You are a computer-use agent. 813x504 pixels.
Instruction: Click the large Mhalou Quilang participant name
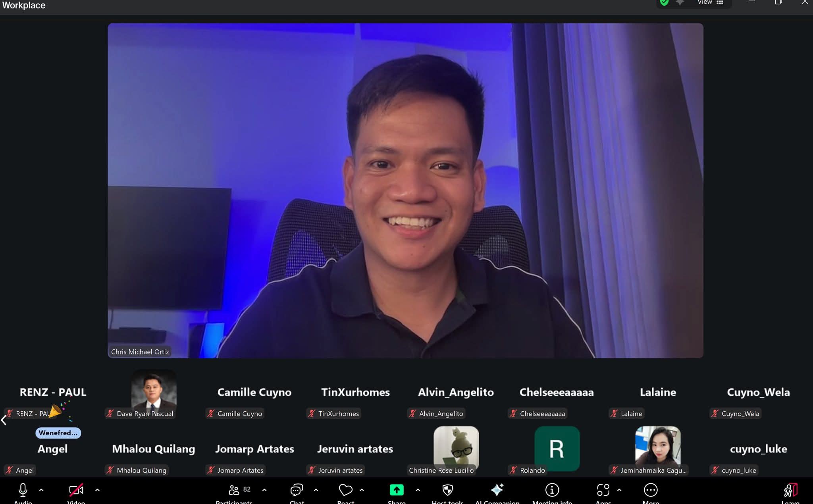click(154, 449)
